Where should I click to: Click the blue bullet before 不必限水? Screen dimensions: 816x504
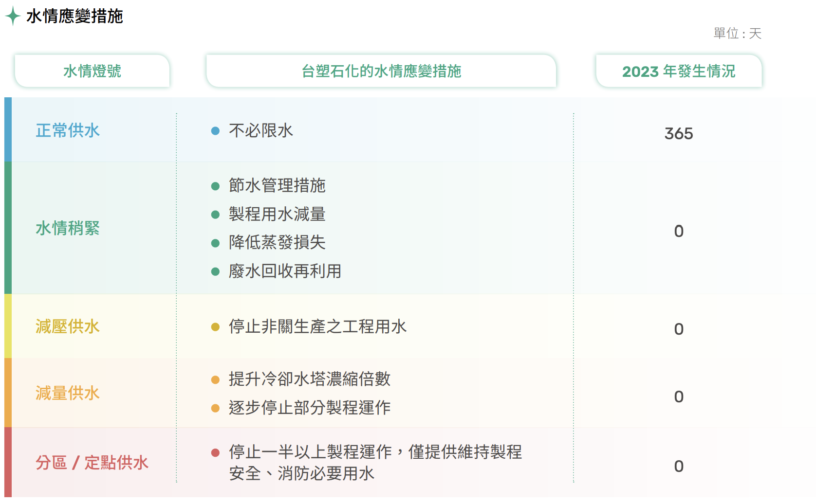(x=215, y=131)
